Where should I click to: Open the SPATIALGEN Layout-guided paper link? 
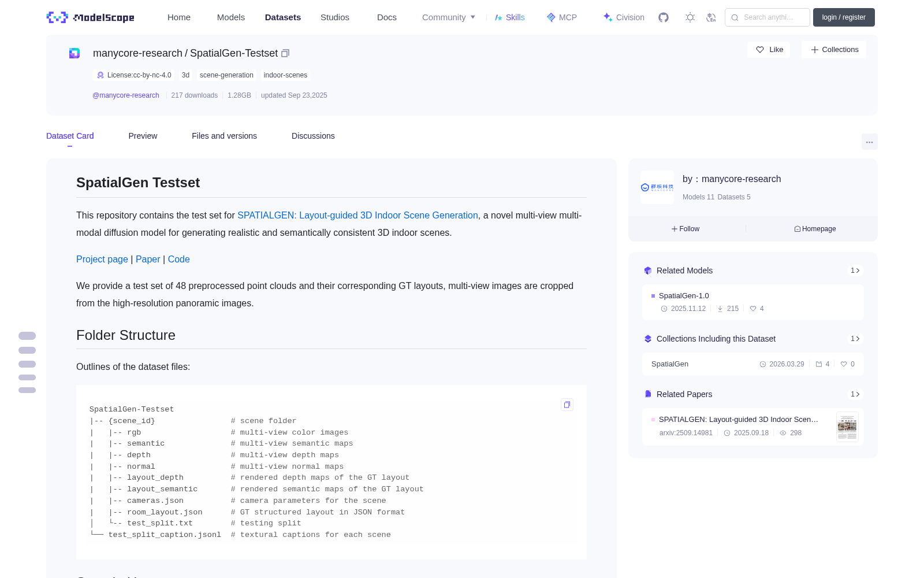[x=357, y=215]
